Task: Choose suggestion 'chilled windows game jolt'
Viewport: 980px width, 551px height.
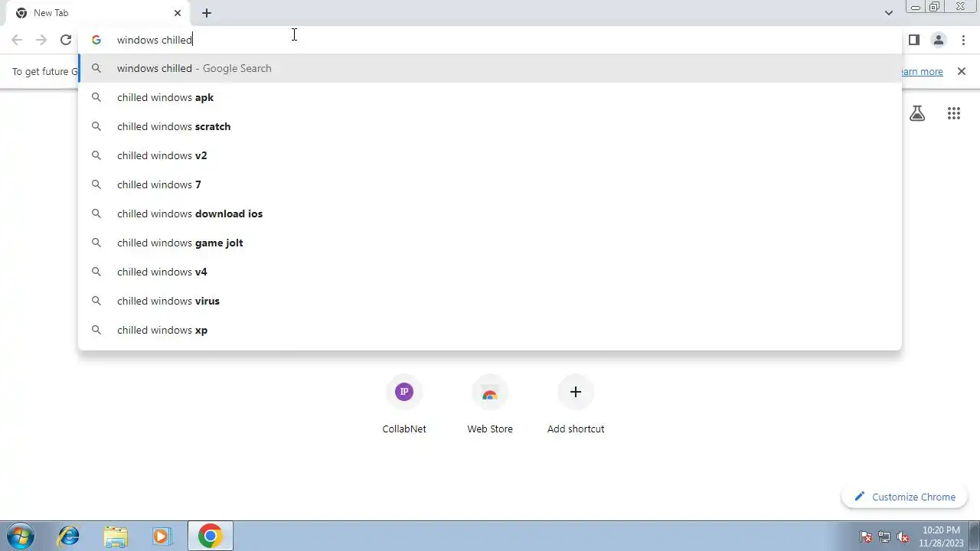Action: 490,243
